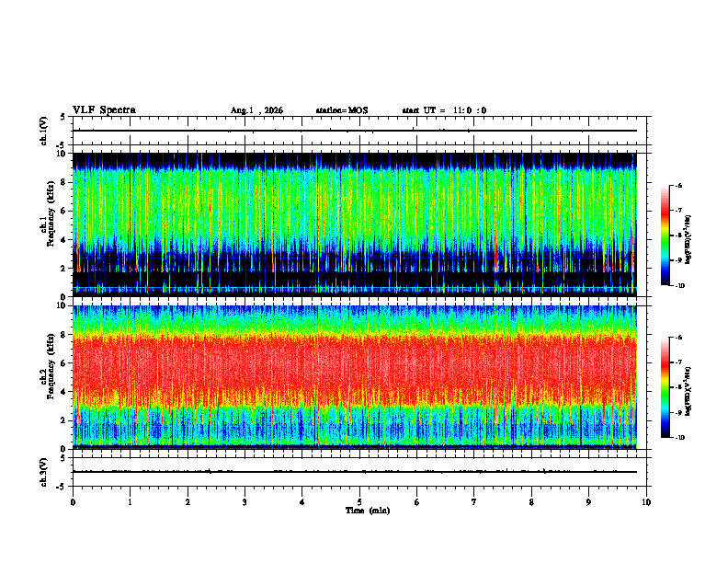Image resolution: width=728 pixels, height=563 pixels.
Task: Click the ch.3(V) axis label
Action: tap(44, 472)
